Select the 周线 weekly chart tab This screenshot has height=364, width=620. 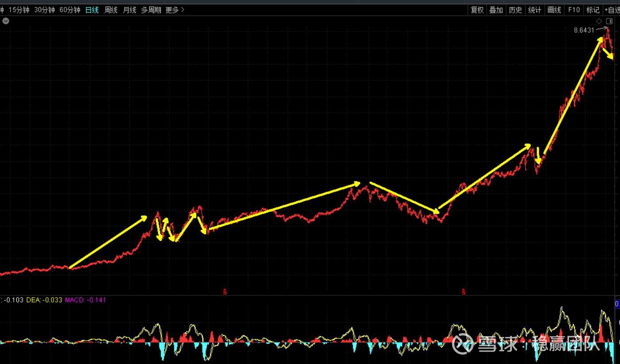pyautogui.click(x=111, y=10)
